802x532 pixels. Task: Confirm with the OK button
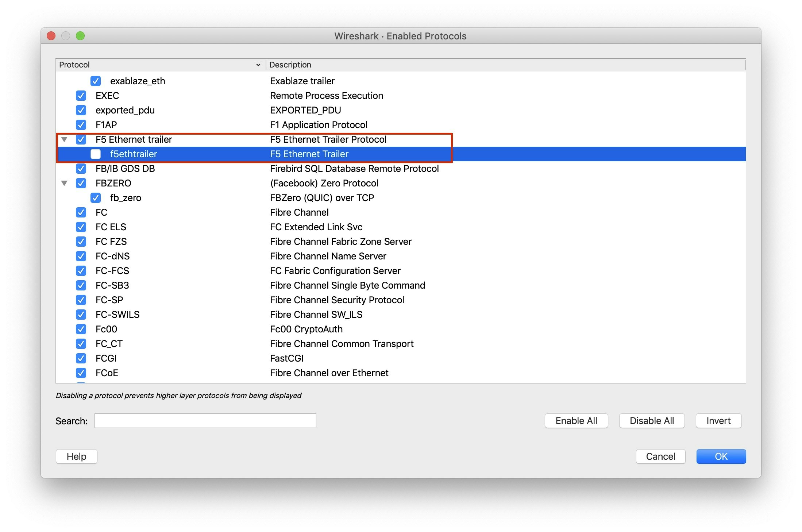pos(721,456)
